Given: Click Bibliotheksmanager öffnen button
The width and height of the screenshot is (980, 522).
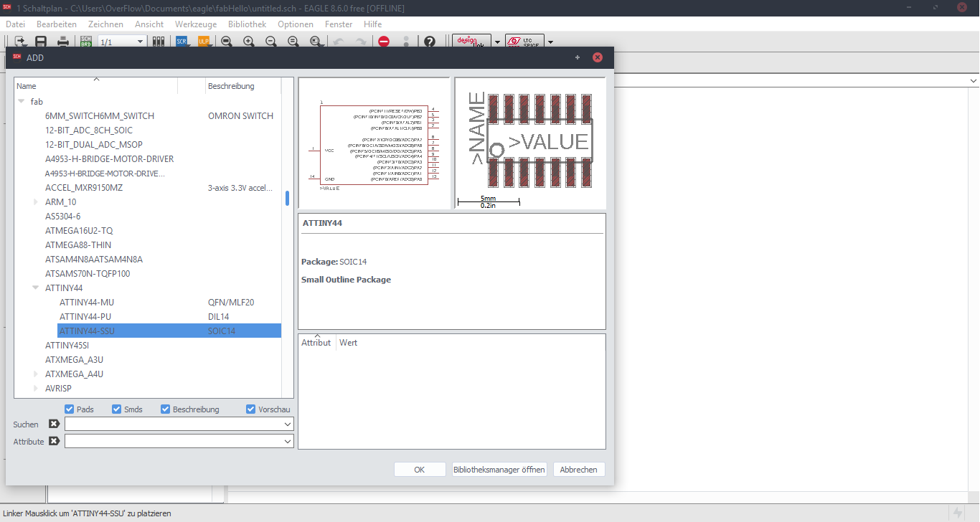Looking at the screenshot, I should [499, 470].
